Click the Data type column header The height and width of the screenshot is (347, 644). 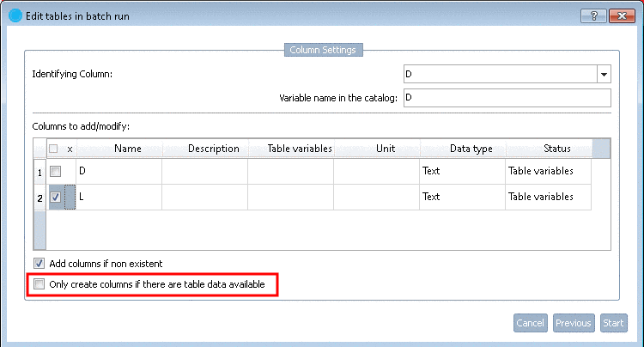pos(463,149)
